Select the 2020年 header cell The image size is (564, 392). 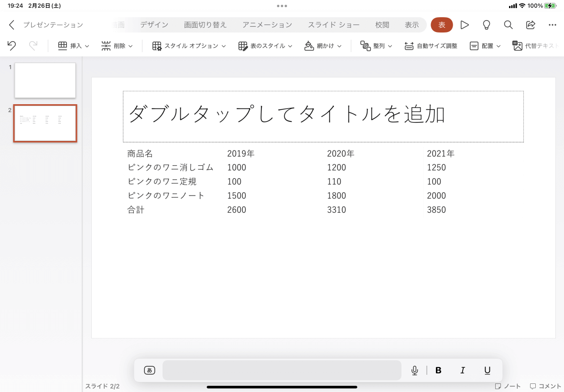coord(341,153)
